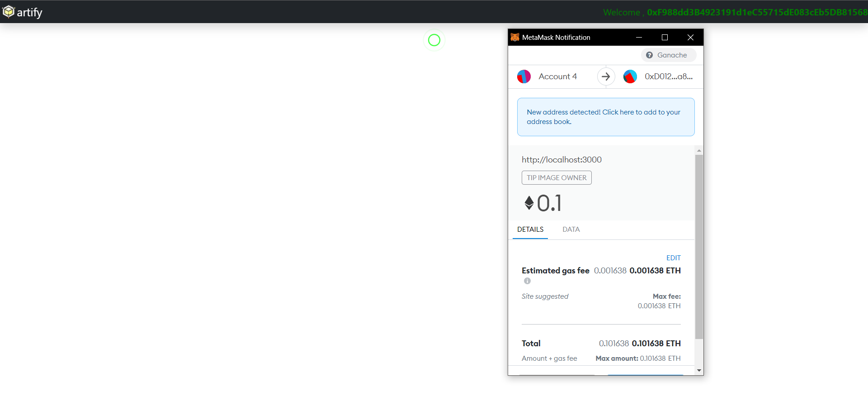Click the MetaMask vertical scrollbar thumb
This screenshot has width=868, height=406.
coord(699,247)
